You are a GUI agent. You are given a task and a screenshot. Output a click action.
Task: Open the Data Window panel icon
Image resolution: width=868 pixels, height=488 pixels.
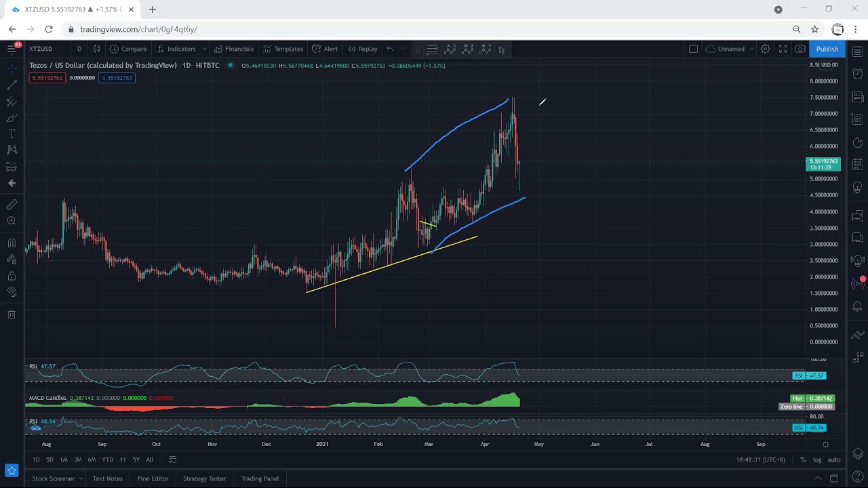(858, 120)
